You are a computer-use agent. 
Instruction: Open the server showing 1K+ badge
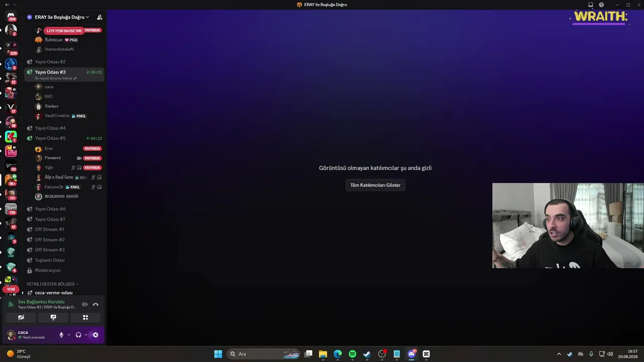coord(11,179)
